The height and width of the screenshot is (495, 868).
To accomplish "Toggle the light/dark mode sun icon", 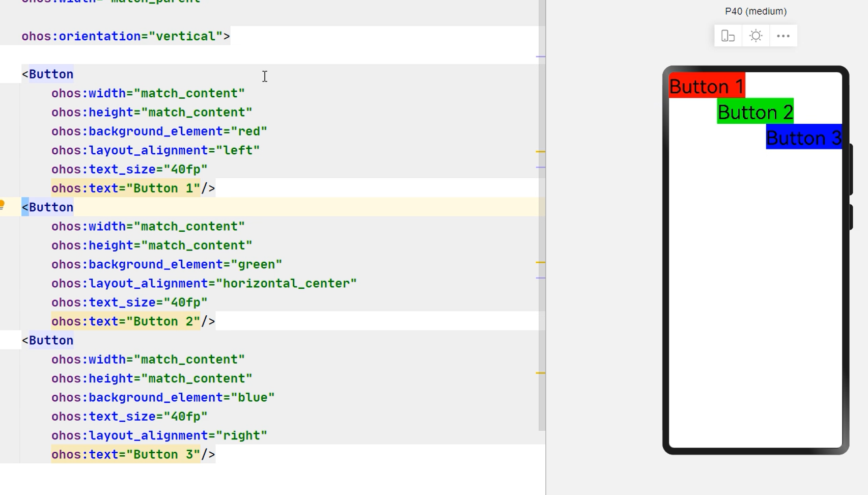I will 756,36.
